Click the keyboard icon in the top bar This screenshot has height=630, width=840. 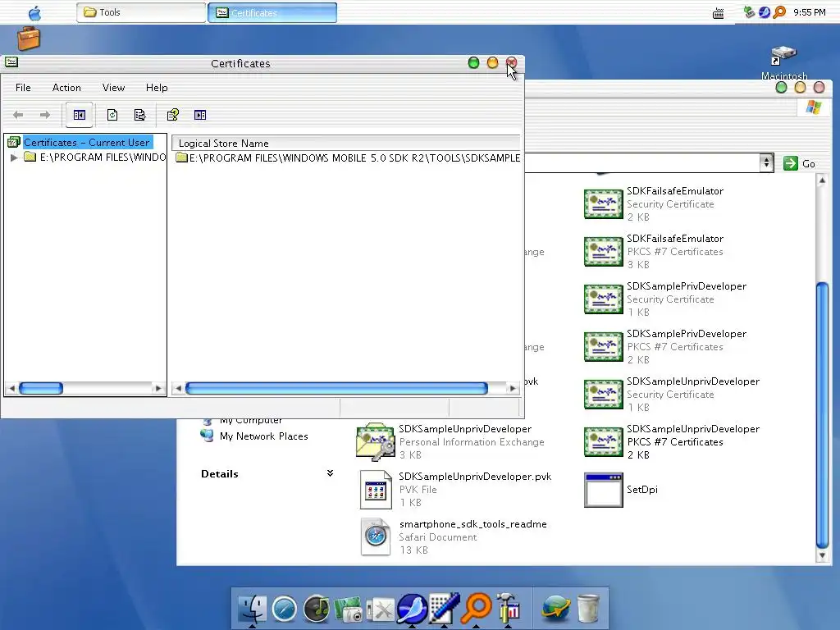click(719, 13)
